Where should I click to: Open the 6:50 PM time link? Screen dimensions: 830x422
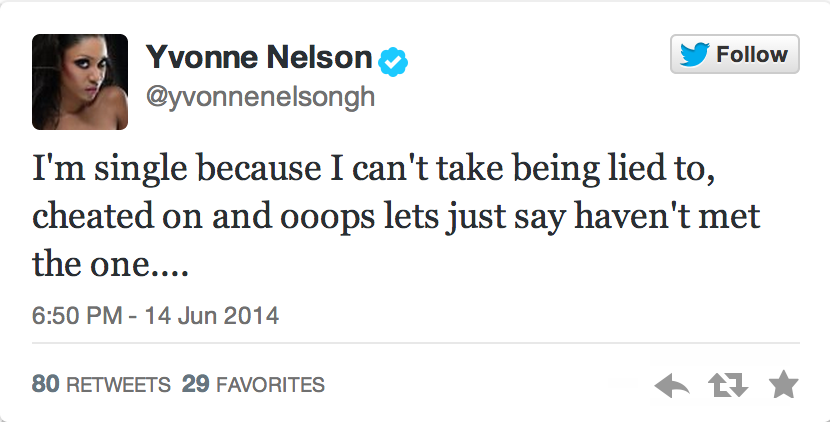tap(77, 315)
